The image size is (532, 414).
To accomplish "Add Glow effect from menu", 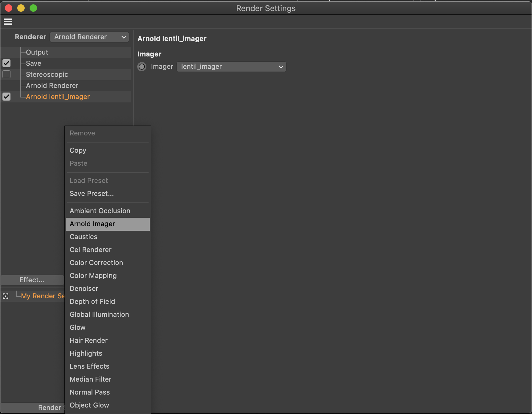I will [108, 328].
